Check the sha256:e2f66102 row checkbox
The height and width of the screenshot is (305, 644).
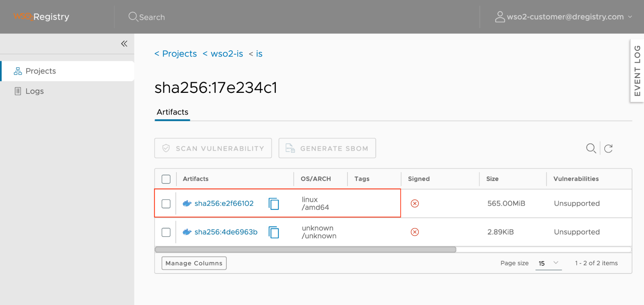[166, 204]
